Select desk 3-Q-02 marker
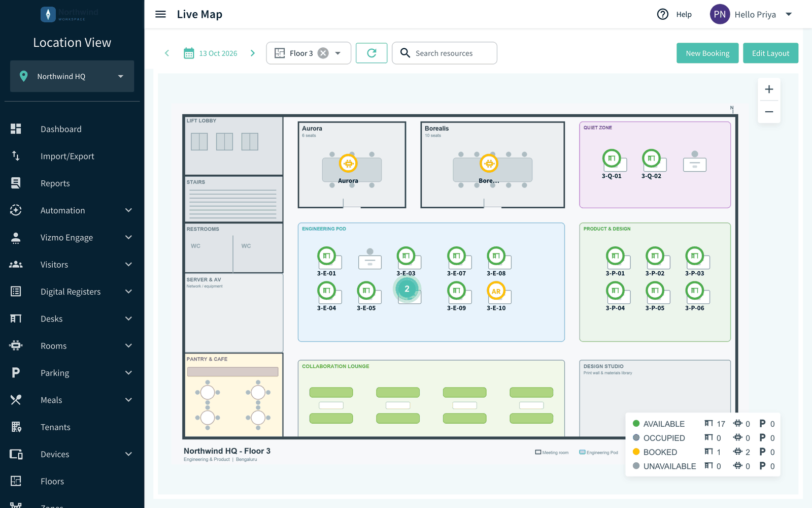This screenshot has width=812, height=508. coord(651,158)
